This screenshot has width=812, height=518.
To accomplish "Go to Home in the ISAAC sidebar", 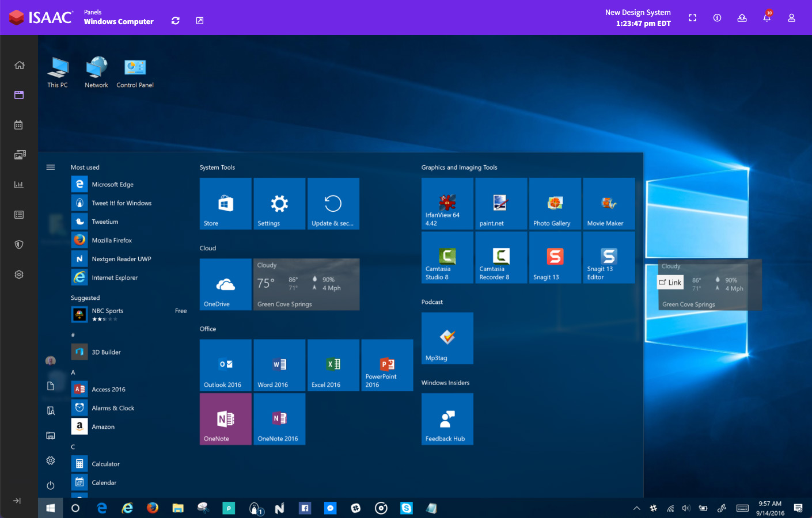I will pyautogui.click(x=19, y=65).
